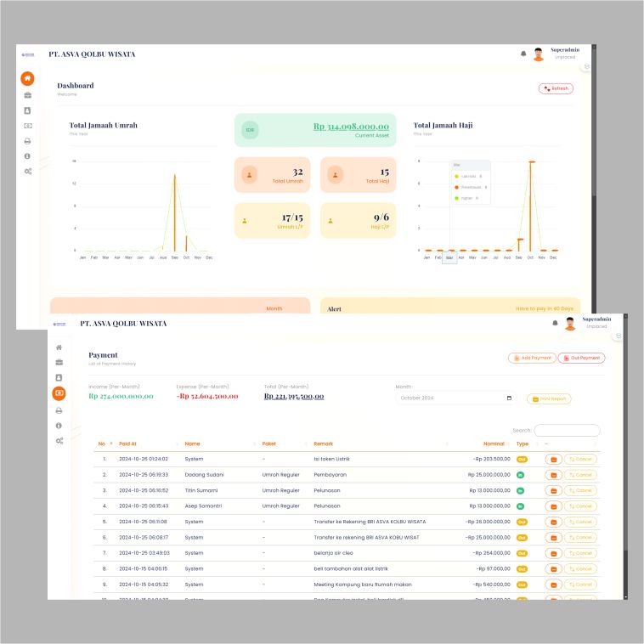Sort the table by Paid At column
Screen dimensions: 644x644
[148, 443]
